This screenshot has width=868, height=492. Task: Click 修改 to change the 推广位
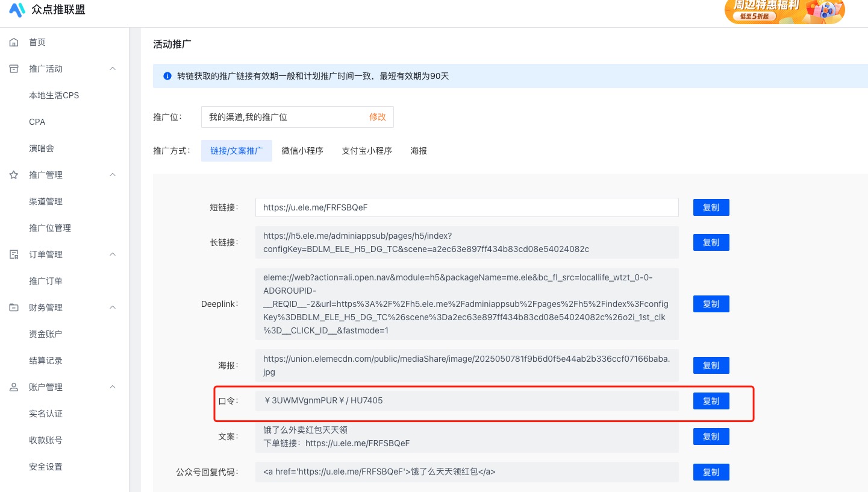[377, 117]
